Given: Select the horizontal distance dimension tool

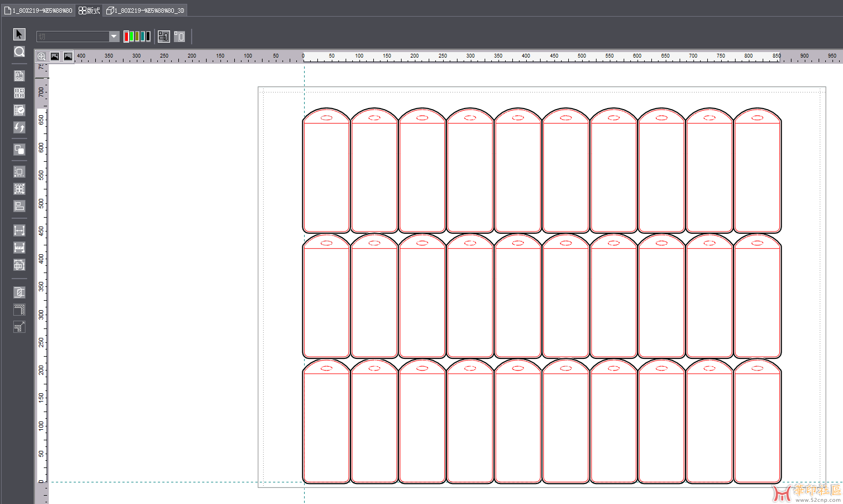Looking at the screenshot, I should (x=19, y=230).
